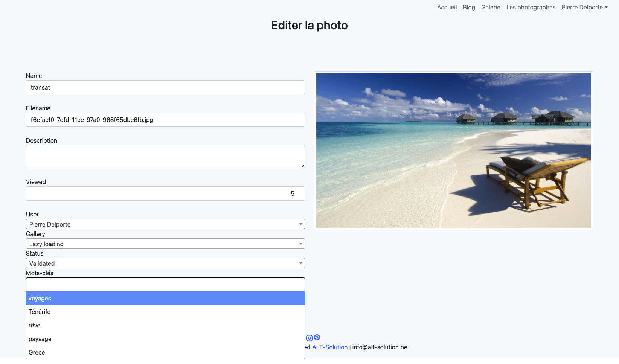Screen dimensions: 619x364
Task: Go to Accueil in the navigation bar
Action: coord(447,7)
